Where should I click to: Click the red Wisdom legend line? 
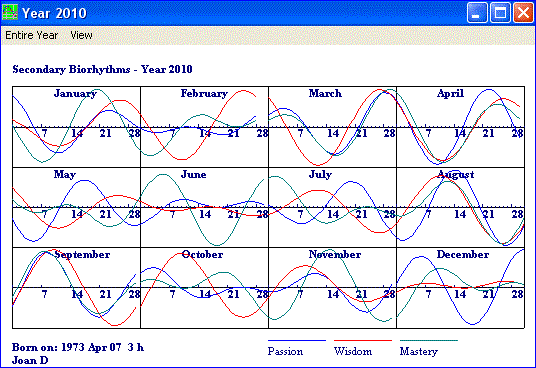tap(363, 340)
